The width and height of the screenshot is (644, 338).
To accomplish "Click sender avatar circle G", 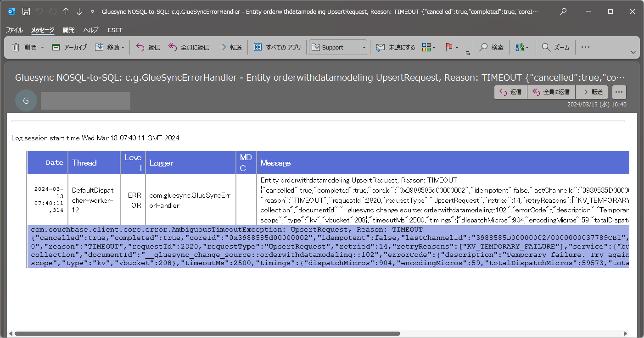I will pos(26,101).
